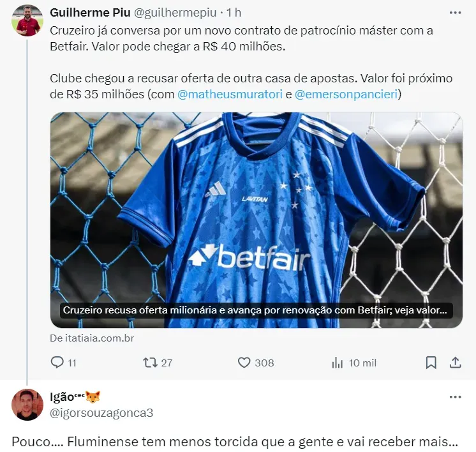Click the 1 h tweet timestamp
The width and height of the screenshot is (476, 452).
click(234, 13)
